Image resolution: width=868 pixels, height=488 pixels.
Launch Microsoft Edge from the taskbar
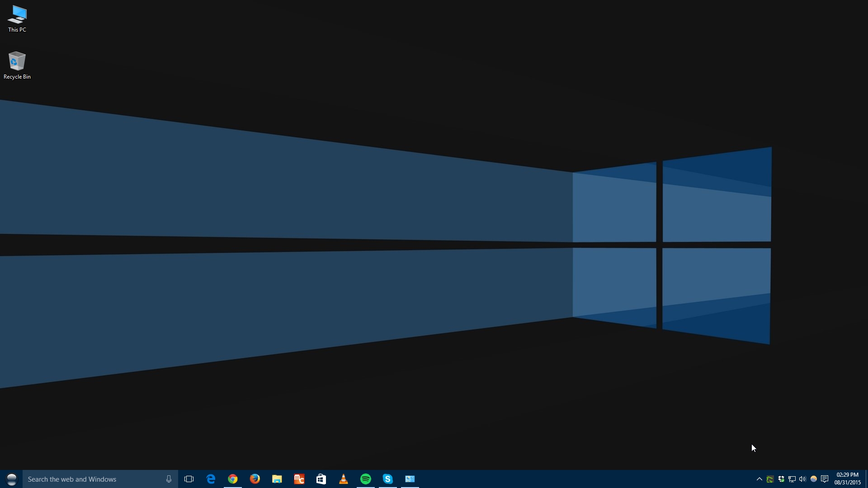pyautogui.click(x=211, y=479)
